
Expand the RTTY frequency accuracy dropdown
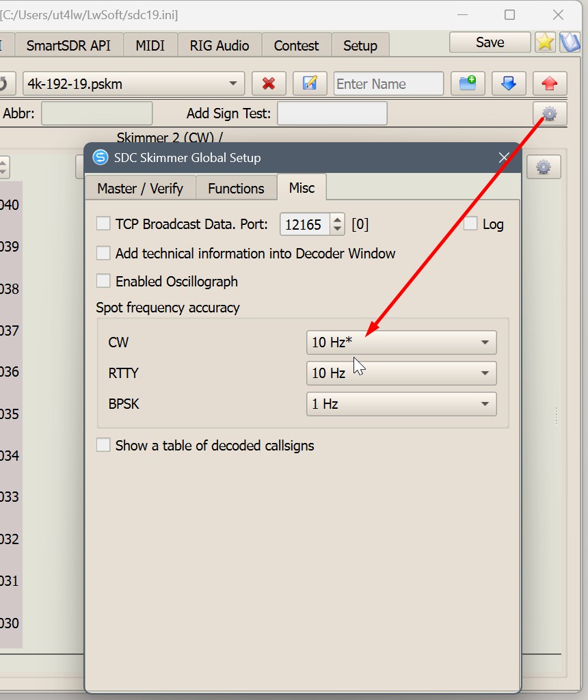tap(401, 373)
